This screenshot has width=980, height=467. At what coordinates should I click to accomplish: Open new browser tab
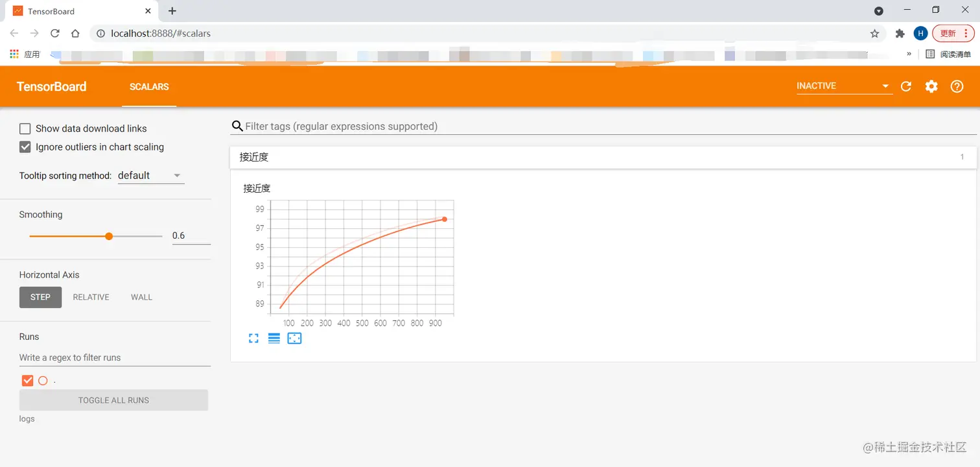[x=172, y=11]
